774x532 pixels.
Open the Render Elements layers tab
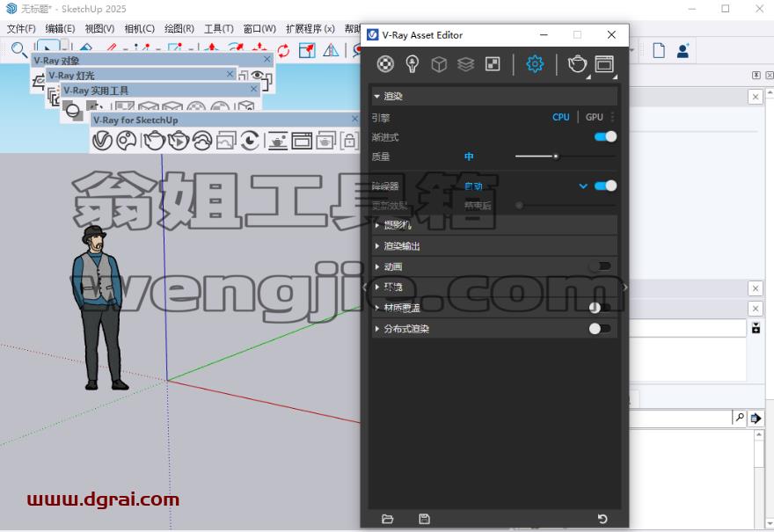[x=465, y=64]
